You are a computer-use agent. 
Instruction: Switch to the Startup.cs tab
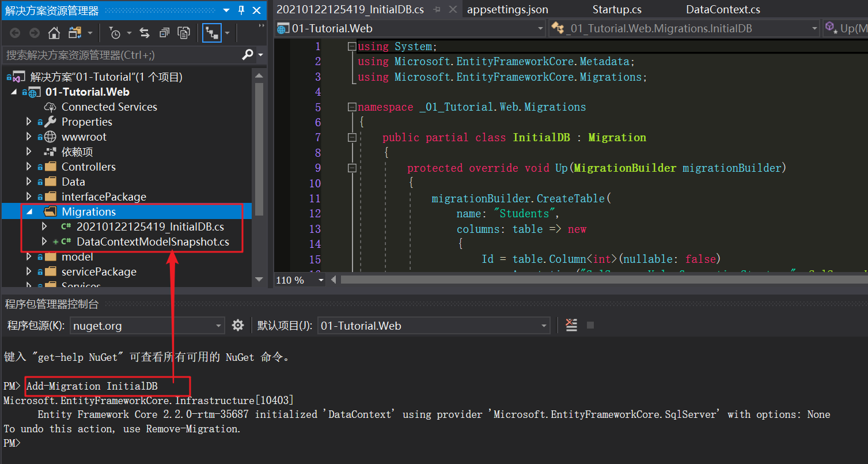616,9
